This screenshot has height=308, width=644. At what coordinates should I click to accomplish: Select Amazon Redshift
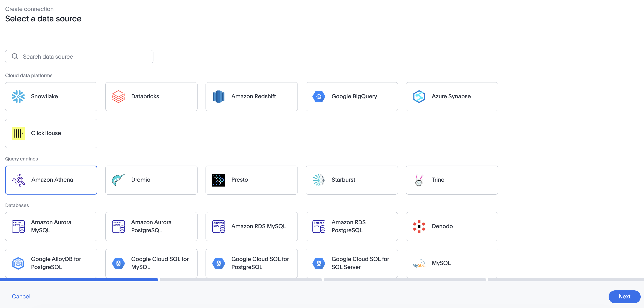pyautogui.click(x=251, y=96)
